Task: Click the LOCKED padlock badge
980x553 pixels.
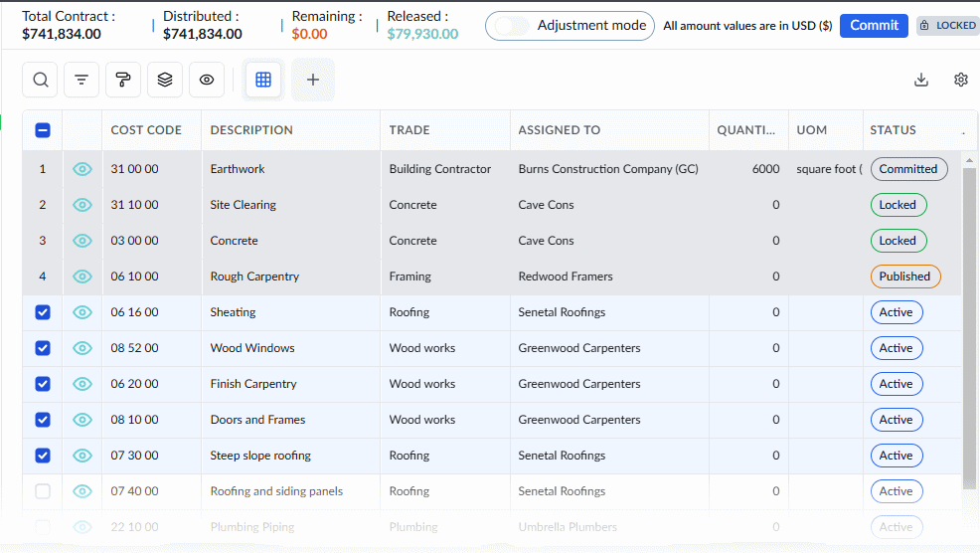Action: tap(948, 26)
